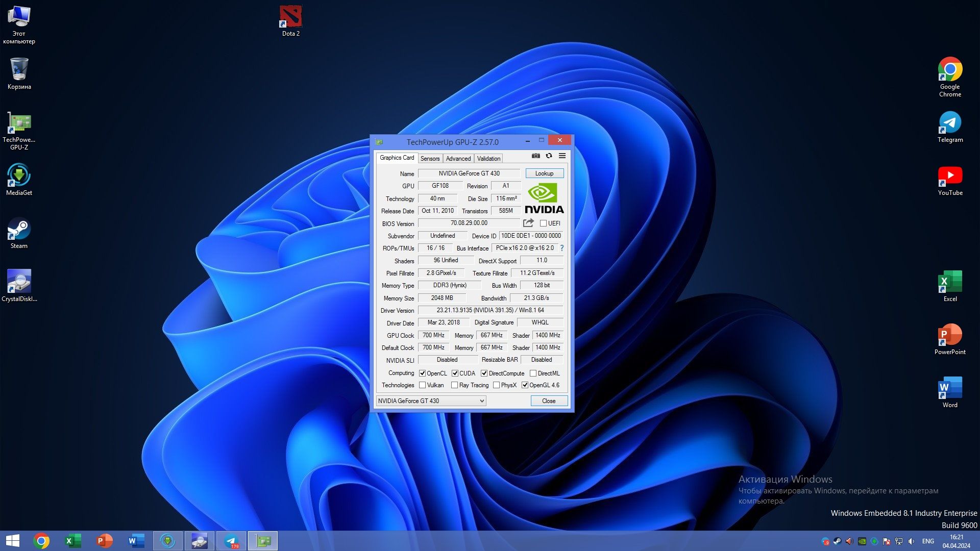Select the Корзина recycle bin icon
The width and height of the screenshot is (980, 551).
point(19,73)
